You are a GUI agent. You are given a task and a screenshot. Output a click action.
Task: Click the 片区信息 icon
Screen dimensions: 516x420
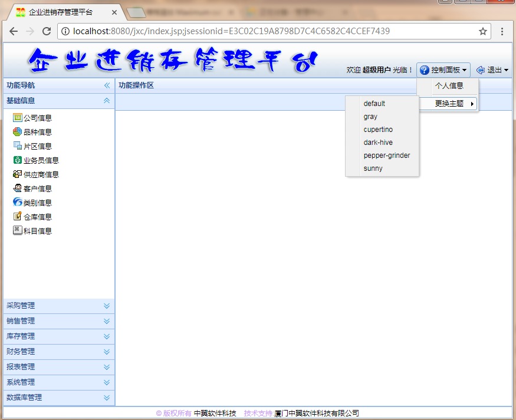[18, 145]
